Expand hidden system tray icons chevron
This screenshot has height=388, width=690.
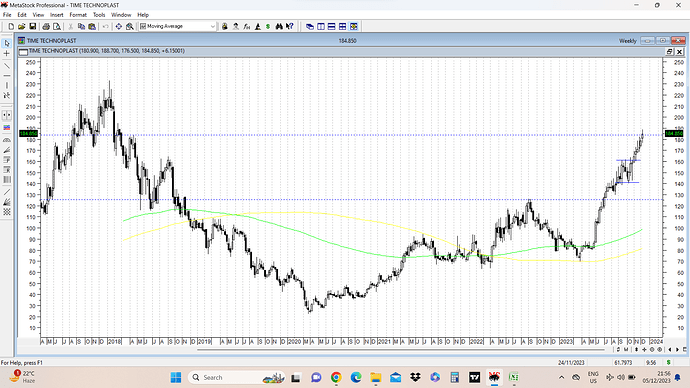click(562, 377)
